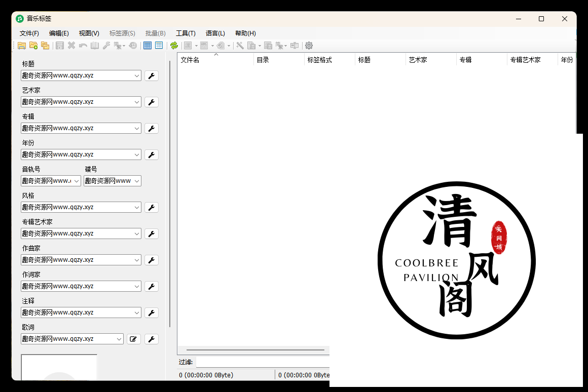Open the 帮助(H) menu
Screen dimensions: 588x392
click(x=245, y=33)
